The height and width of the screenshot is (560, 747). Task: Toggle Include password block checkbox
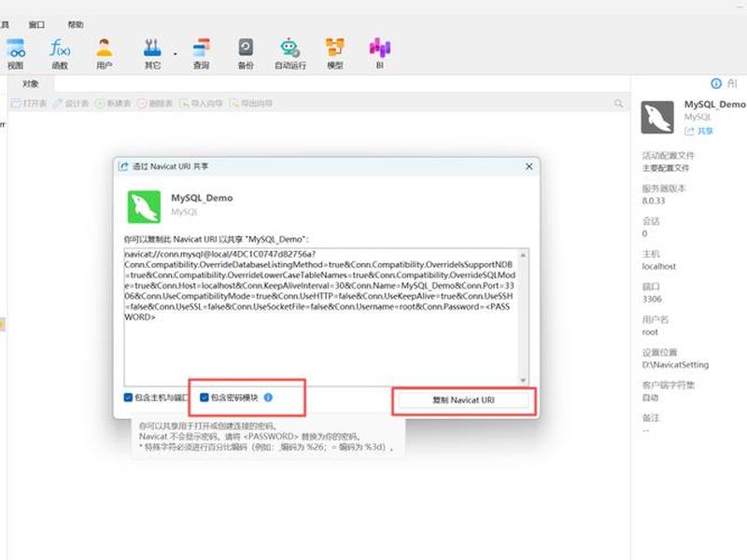(x=204, y=398)
